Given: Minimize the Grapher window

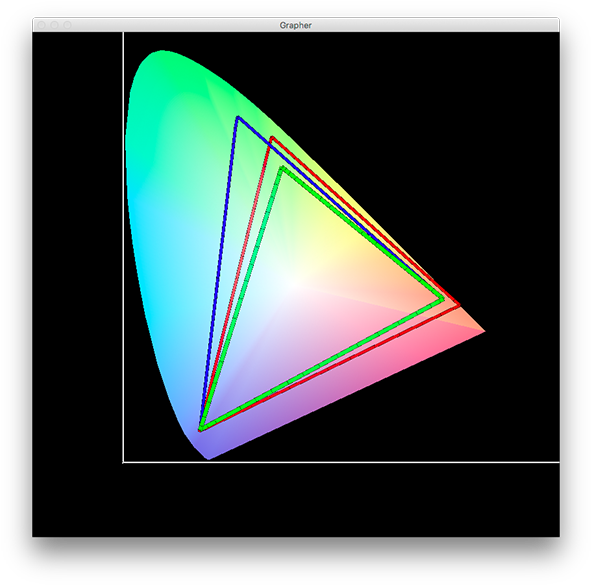Looking at the screenshot, I should [x=54, y=25].
